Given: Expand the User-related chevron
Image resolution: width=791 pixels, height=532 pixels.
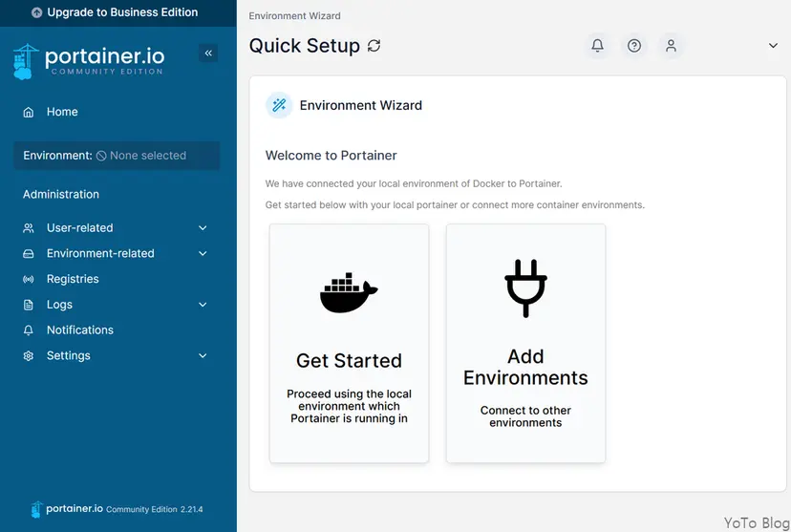Looking at the screenshot, I should (203, 228).
